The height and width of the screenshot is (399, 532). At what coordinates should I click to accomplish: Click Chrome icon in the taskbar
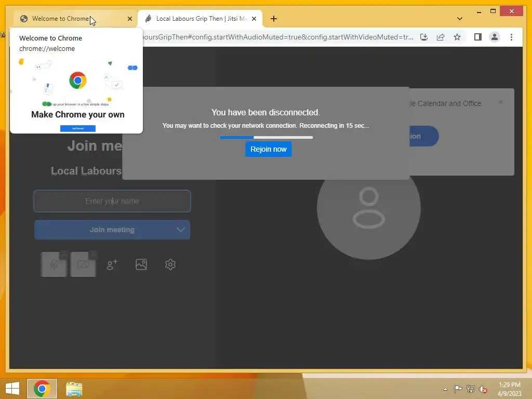coord(42,389)
